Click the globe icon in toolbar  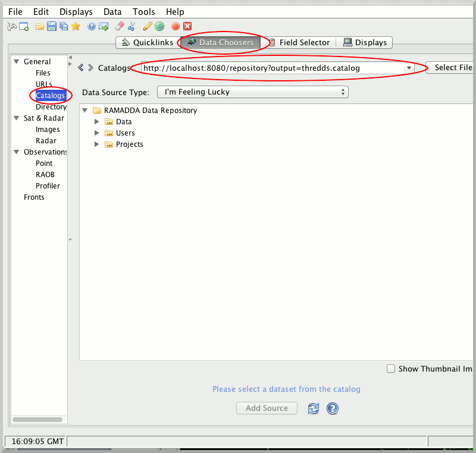[159, 26]
